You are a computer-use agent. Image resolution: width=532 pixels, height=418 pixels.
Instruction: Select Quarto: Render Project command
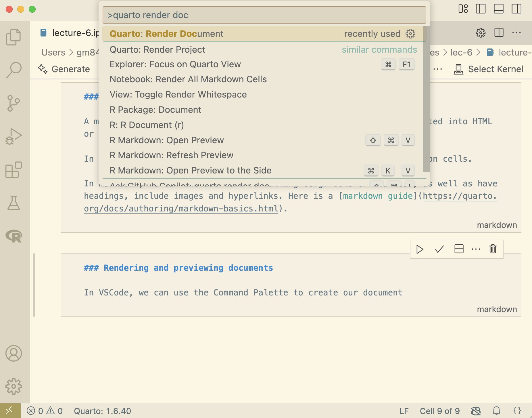click(x=263, y=49)
